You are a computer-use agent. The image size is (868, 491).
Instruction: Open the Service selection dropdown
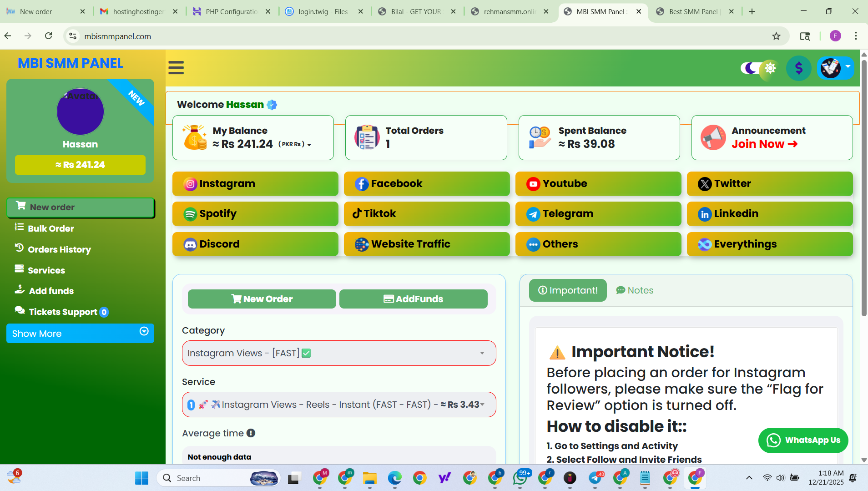point(338,405)
